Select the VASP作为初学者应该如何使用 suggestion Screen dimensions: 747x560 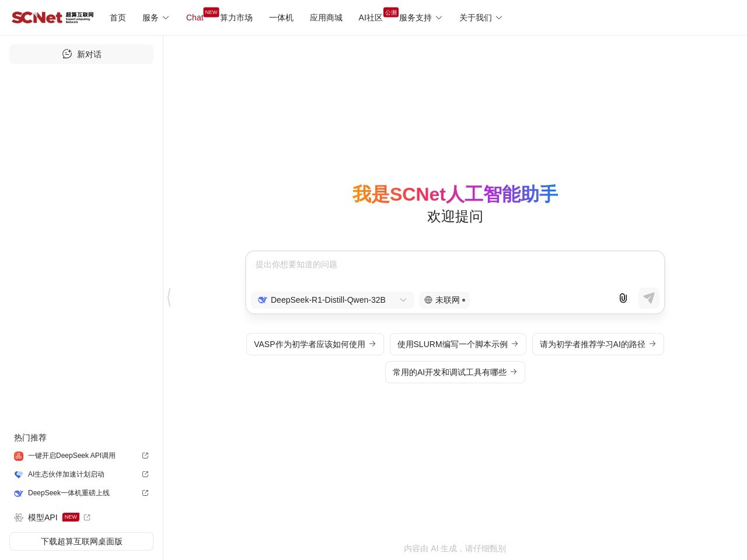coord(315,344)
